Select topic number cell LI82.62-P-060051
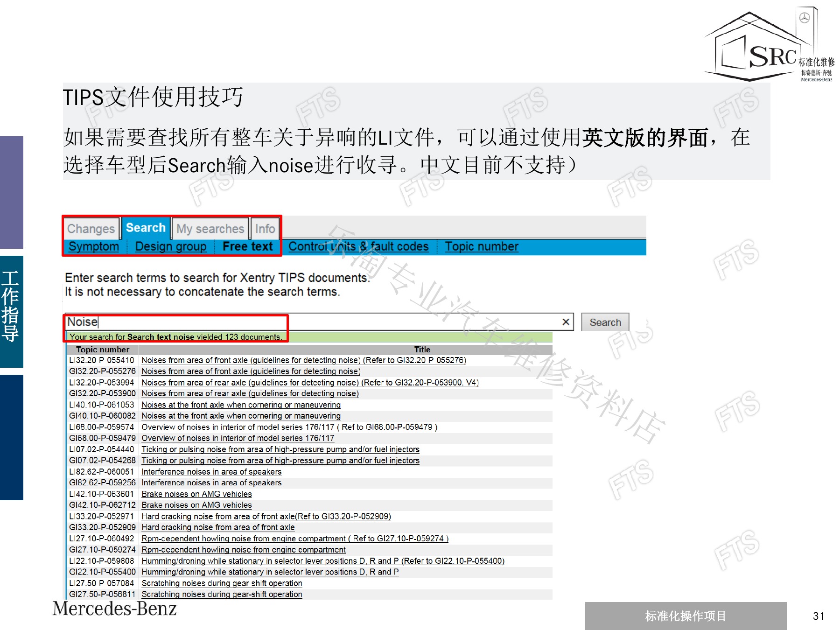Viewport: 840px width, 630px height. click(x=102, y=472)
